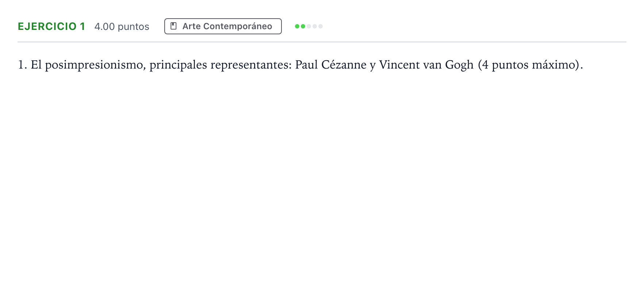Click the words principales representantes
The image size is (644, 308).
click(x=221, y=65)
